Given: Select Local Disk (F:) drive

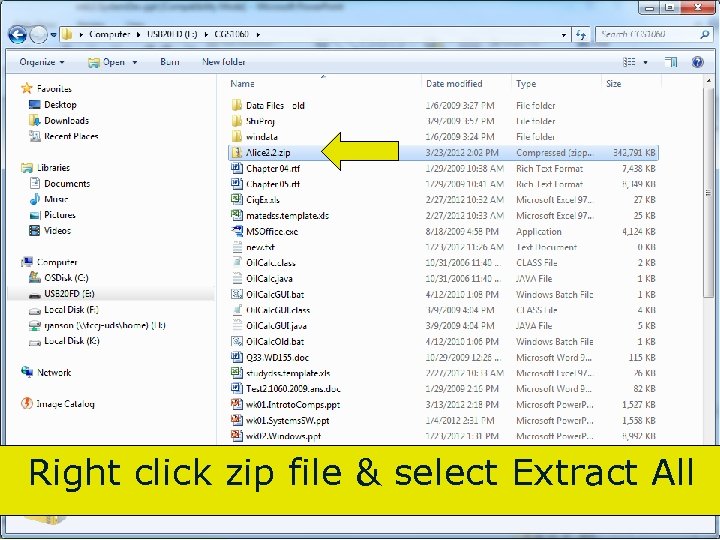Looking at the screenshot, I should (71, 309).
